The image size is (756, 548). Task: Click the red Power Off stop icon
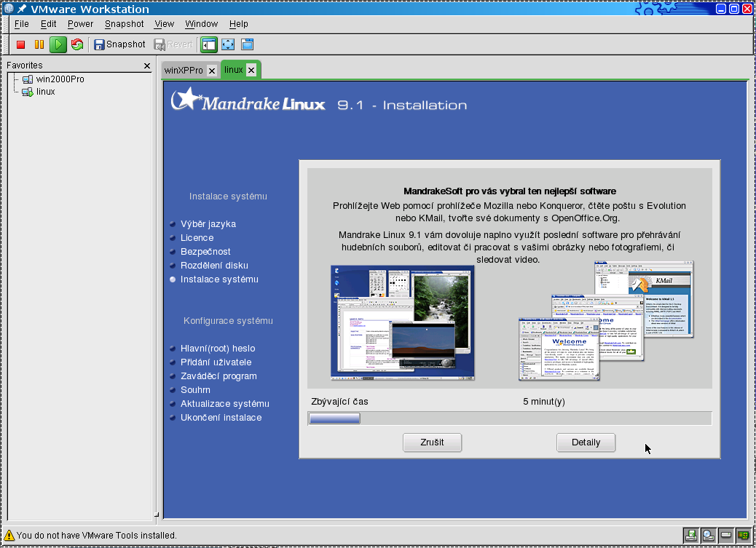[20, 45]
